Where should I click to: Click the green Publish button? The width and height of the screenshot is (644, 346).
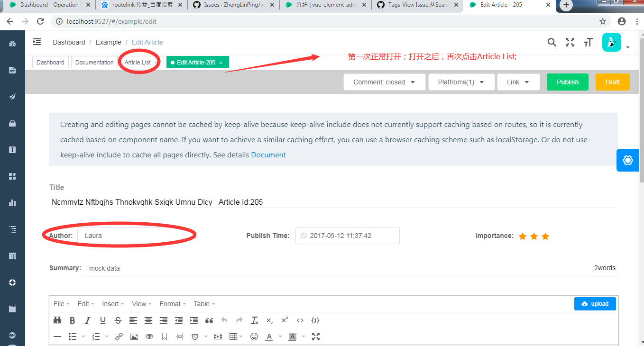click(567, 82)
